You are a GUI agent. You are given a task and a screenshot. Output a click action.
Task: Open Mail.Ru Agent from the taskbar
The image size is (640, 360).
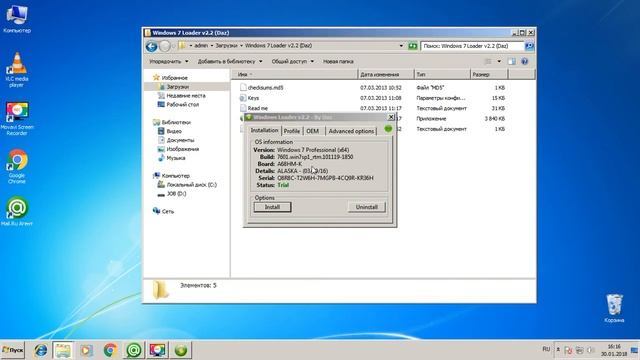[134, 350]
